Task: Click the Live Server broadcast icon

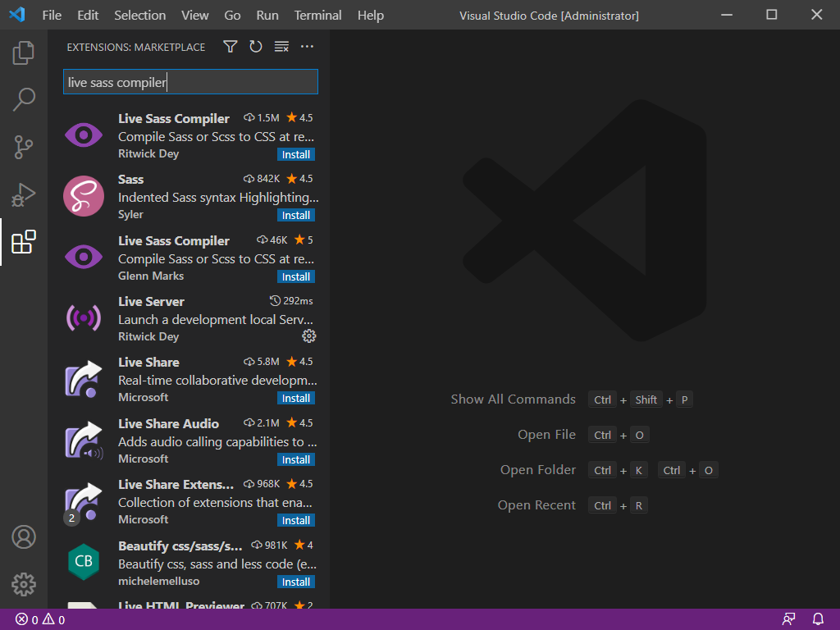Action: point(84,318)
